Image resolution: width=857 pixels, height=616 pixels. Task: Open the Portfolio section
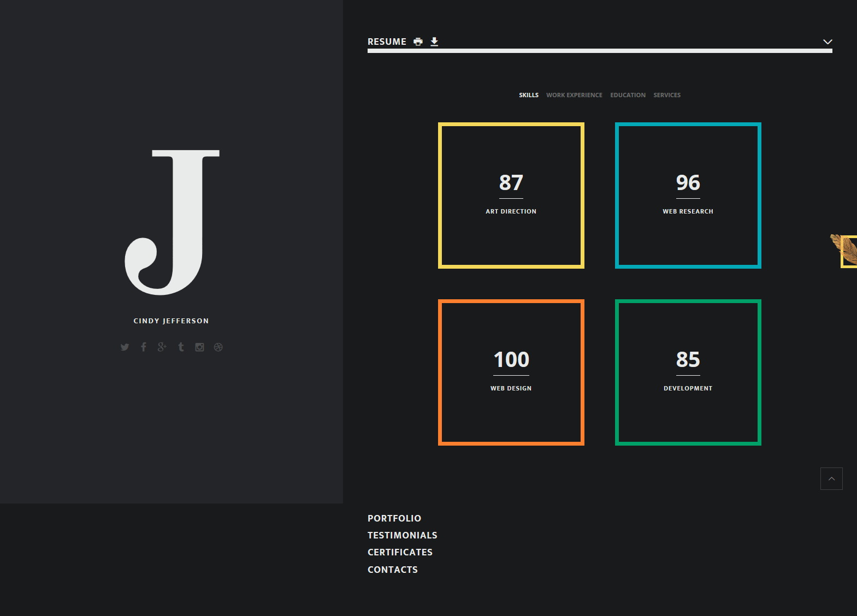tap(394, 518)
